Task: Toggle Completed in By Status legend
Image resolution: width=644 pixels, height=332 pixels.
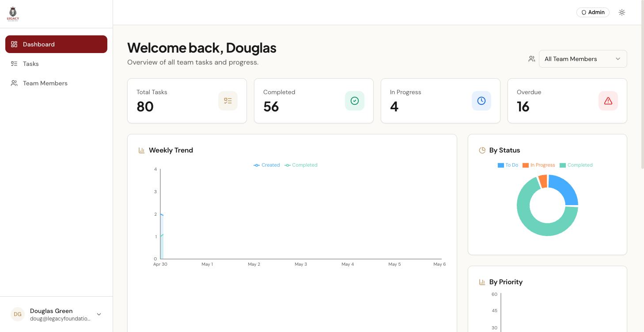Action: 576,165
